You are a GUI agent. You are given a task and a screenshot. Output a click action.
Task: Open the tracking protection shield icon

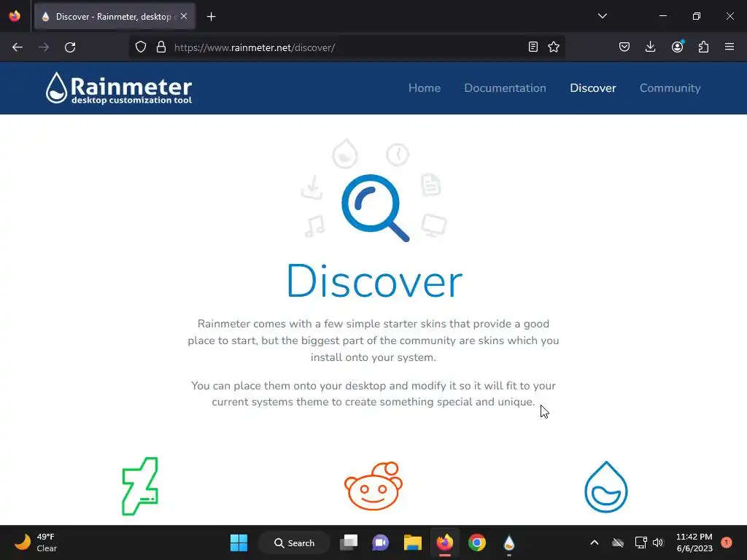[141, 47]
